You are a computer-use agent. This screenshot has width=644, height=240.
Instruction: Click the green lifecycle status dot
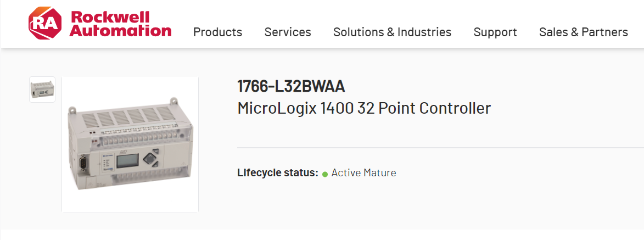coord(325,174)
